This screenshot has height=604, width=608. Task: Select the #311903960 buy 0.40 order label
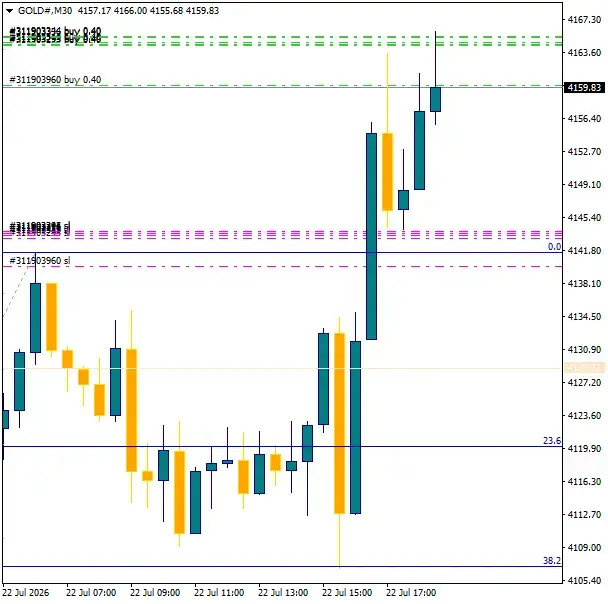(x=55, y=79)
